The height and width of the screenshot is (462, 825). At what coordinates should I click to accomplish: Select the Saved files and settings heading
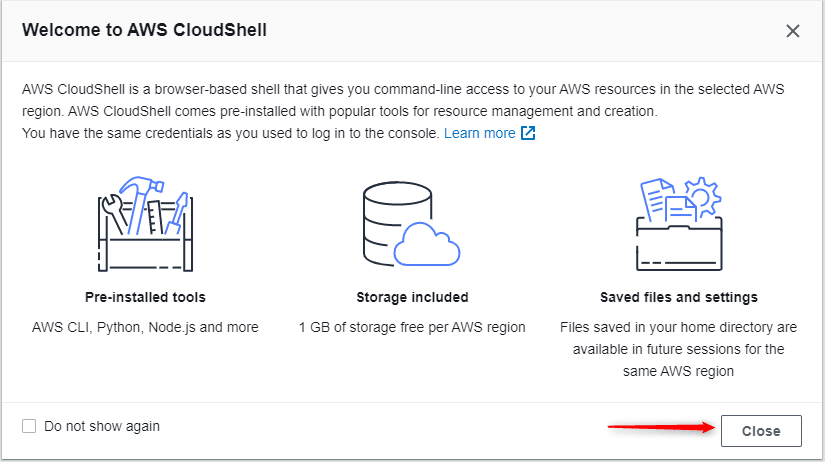679,297
